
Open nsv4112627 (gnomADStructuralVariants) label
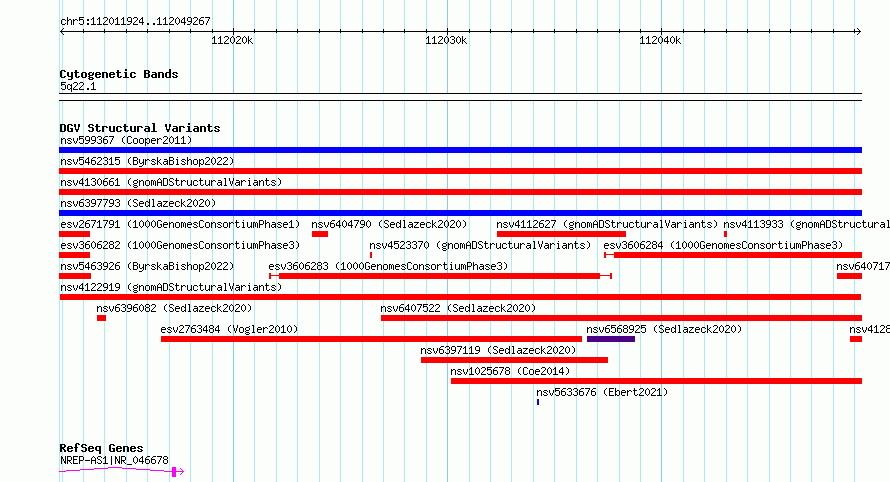click(x=607, y=224)
